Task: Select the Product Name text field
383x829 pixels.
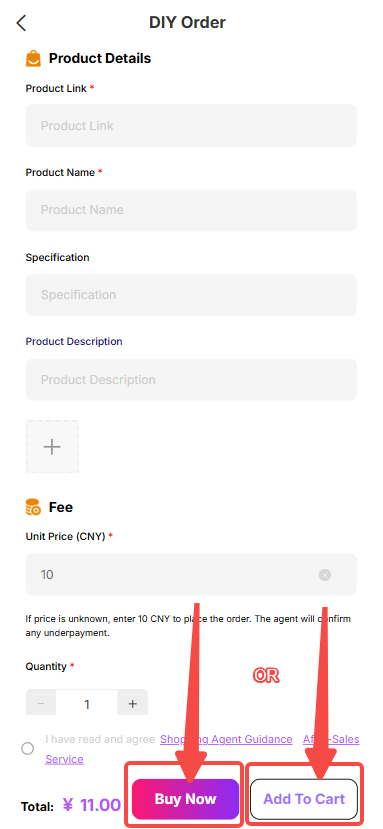Action: pyautogui.click(x=191, y=210)
